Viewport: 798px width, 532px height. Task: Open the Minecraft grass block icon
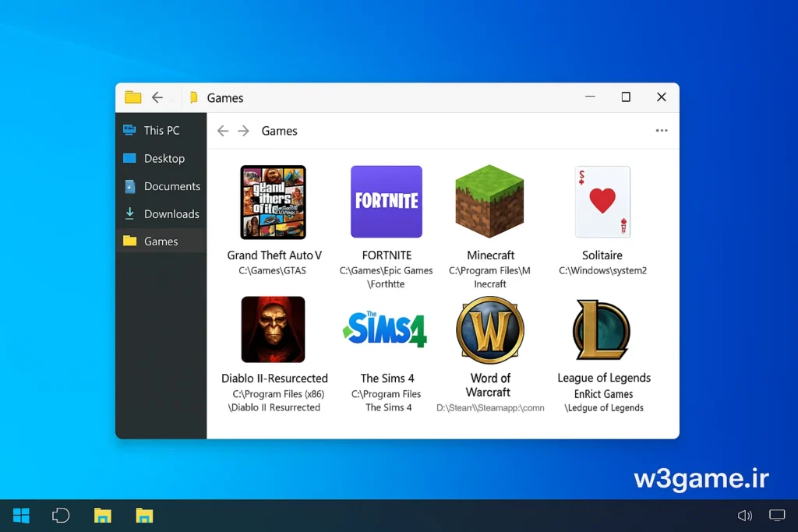pyautogui.click(x=489, y=202)
